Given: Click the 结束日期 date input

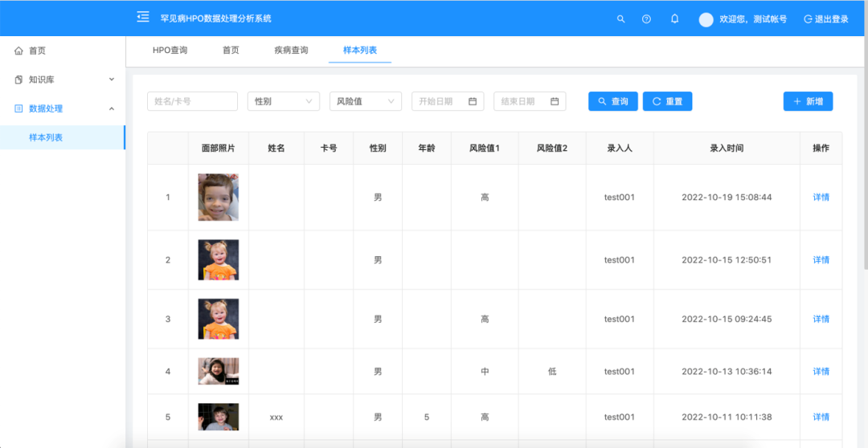Looking at the screenshot, I should tap(530, 101).
